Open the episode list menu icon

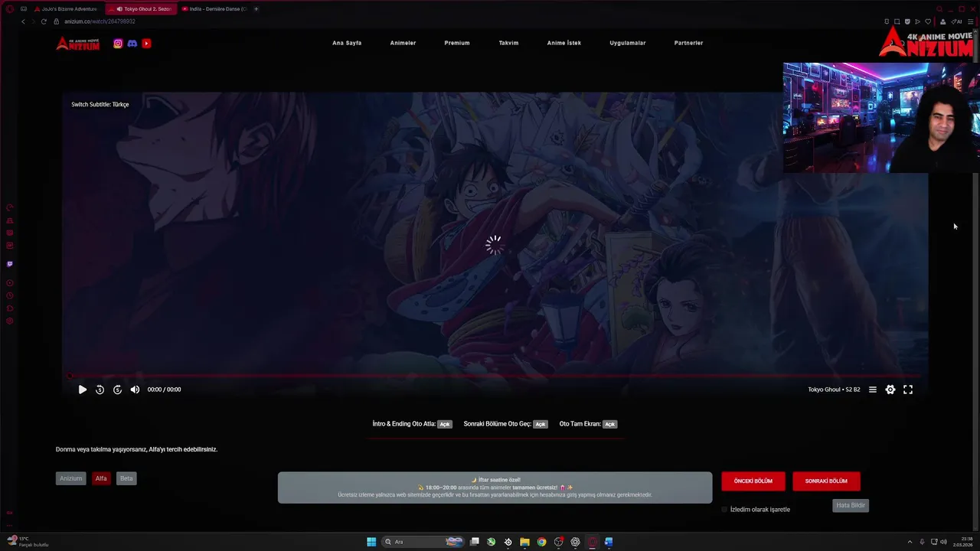point(872,390)
